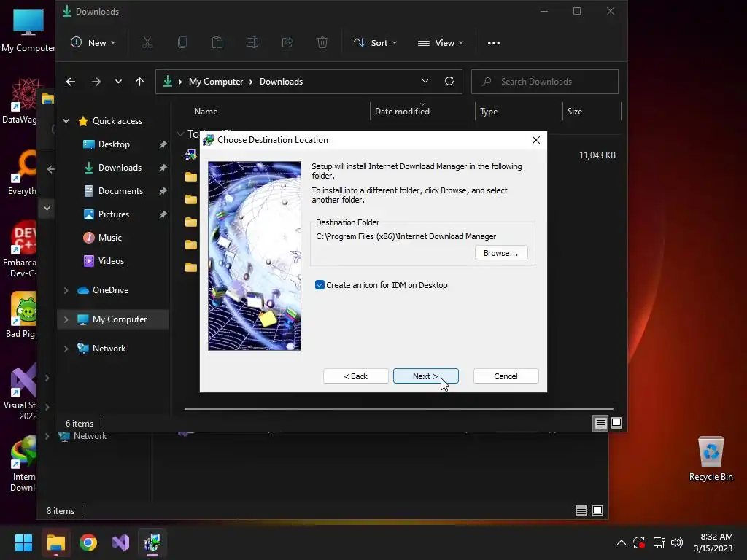Sort by the Date modified column header
747x560 pixels.
click(402, 112)
